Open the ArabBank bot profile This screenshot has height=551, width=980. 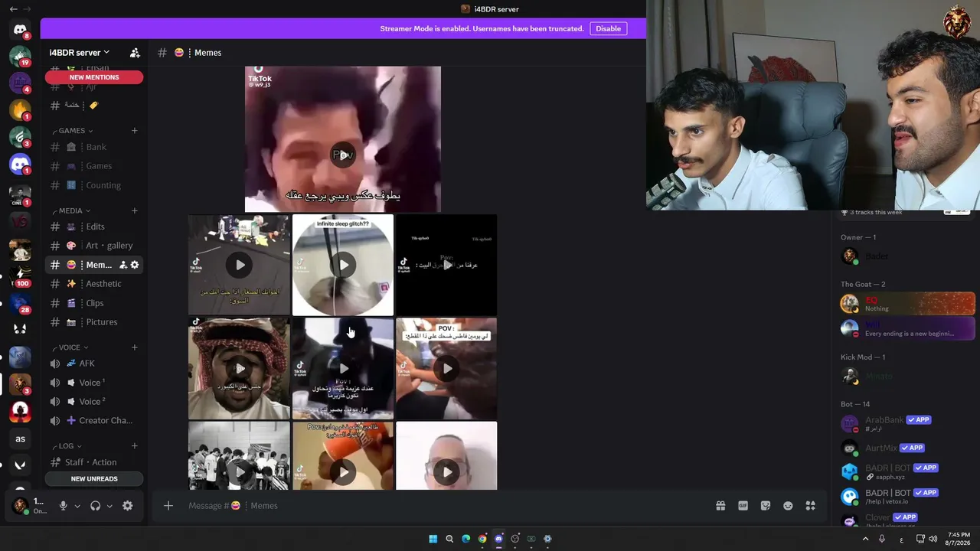(908, 423)
